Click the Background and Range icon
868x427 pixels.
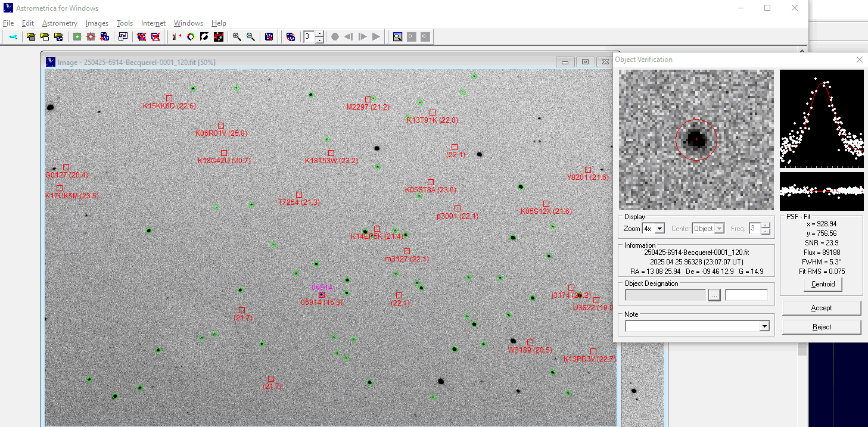pyautogui.click(x=269, y=37)
